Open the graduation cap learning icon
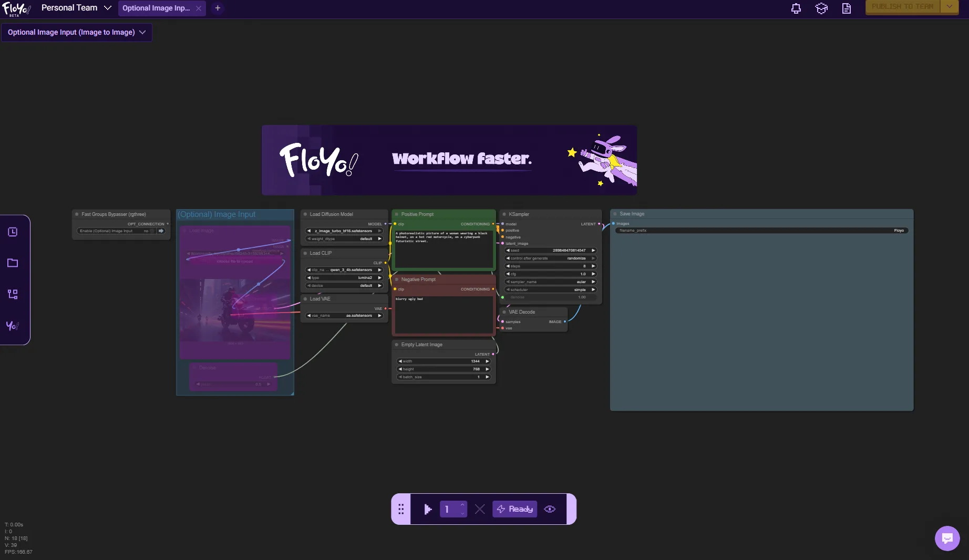969x560 pixels. point(821,8)
